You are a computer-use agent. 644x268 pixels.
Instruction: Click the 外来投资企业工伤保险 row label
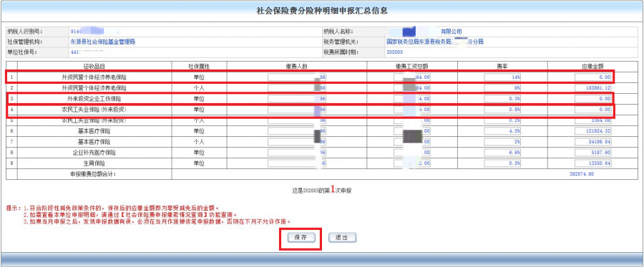click(94, 99)
